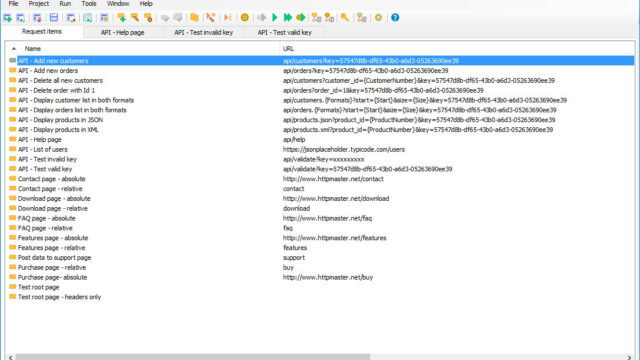Open settings with the gold gear icon
The height and width of the screenshot is (360, 640).
pos(378,18)
